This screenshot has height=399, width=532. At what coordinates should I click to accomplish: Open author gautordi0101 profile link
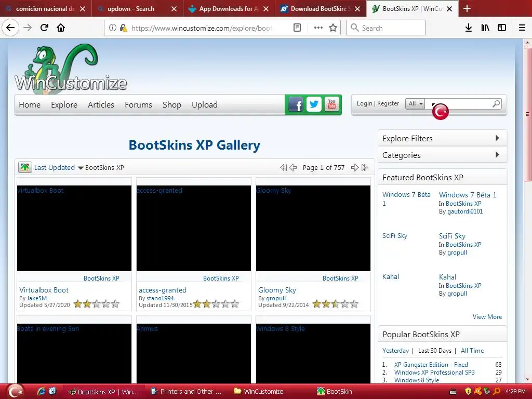[x=465, y=211]
